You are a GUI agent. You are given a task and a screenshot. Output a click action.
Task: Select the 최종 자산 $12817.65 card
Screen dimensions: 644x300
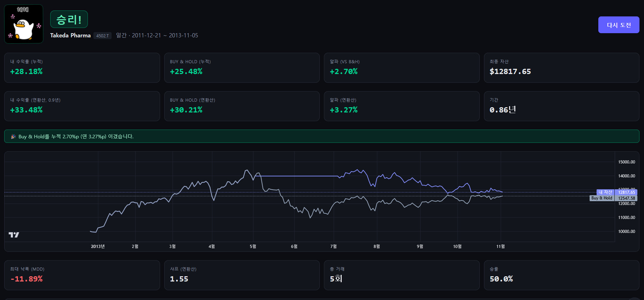coord(561,68)
